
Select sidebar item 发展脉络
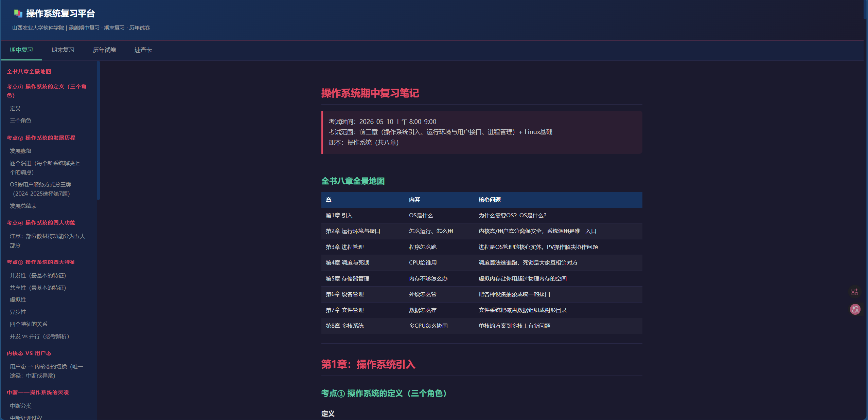[x=21, y=151]
